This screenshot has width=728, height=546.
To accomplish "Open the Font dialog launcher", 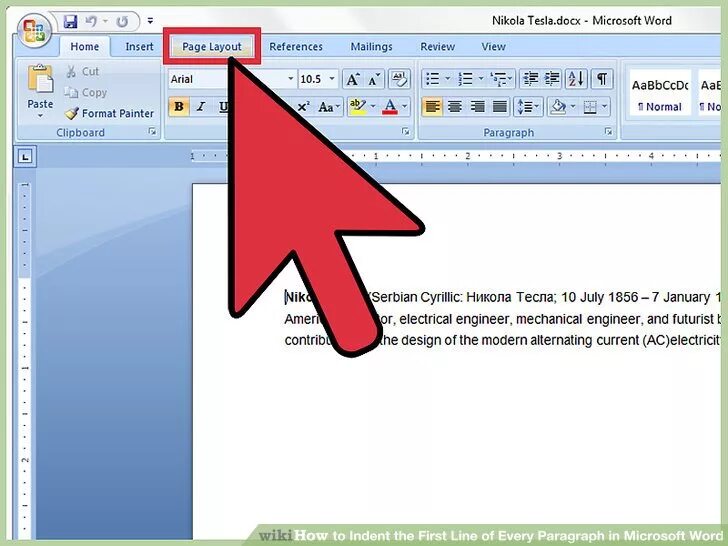I will [x=406, y=132].
